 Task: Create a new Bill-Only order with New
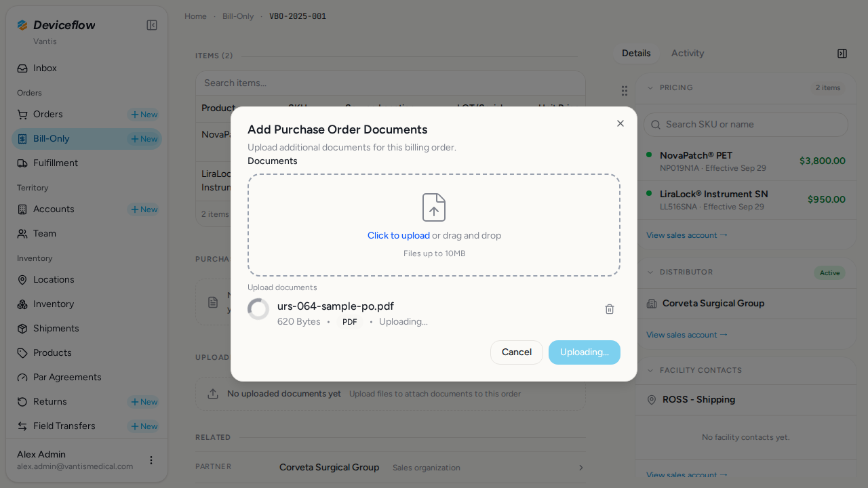(144, 139)
